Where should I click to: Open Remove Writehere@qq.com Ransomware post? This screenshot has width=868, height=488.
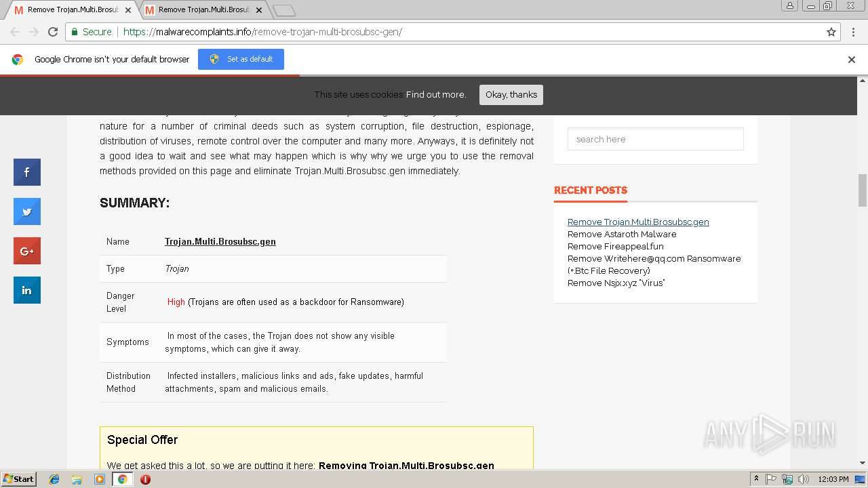tap(654, 264)
